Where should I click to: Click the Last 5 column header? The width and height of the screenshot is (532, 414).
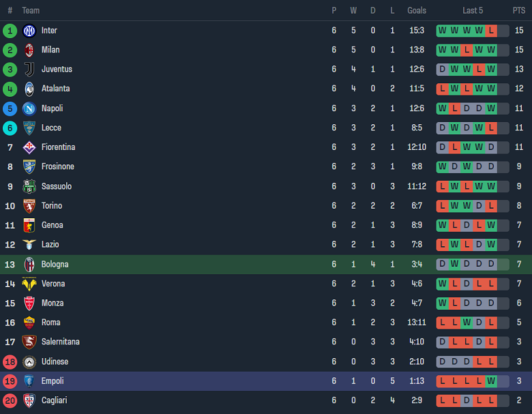[473, 10]
